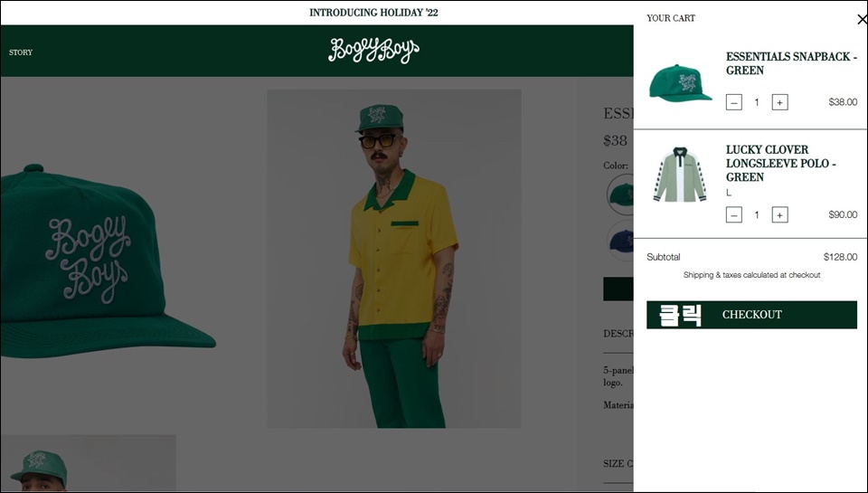Image resolution: width=868 pixels, height=493 pixels.
Task: Click the green snapback thumbnail in cart
Action: pyautogui.click(x=680, y=83)
